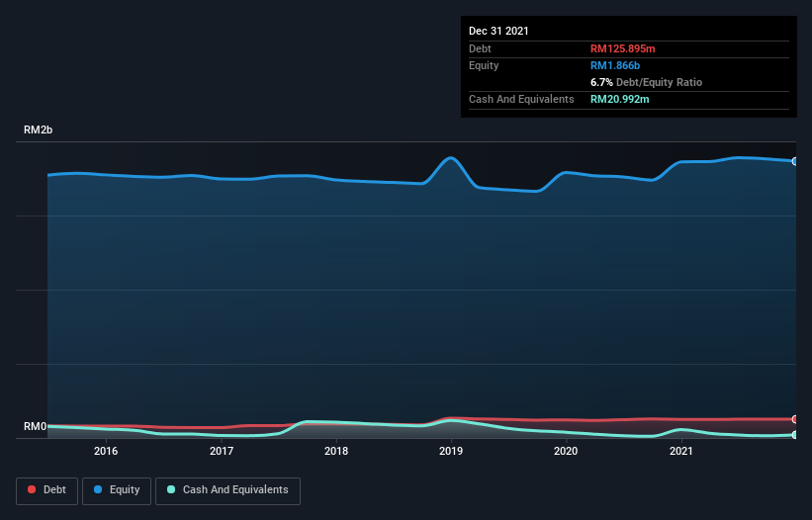This screenshot has height=520, width=812.
Task: Click the equity peak at 2019
Action: (x=451, y=158)
